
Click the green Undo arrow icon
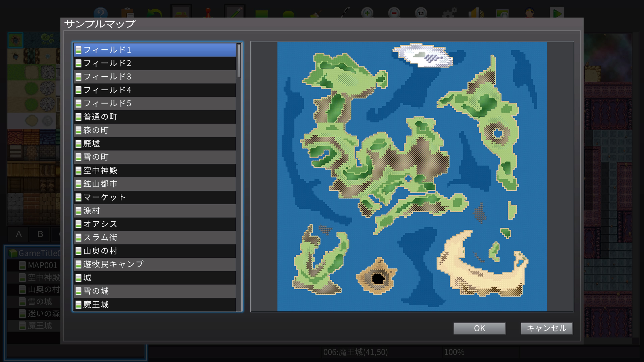[154, 13]
